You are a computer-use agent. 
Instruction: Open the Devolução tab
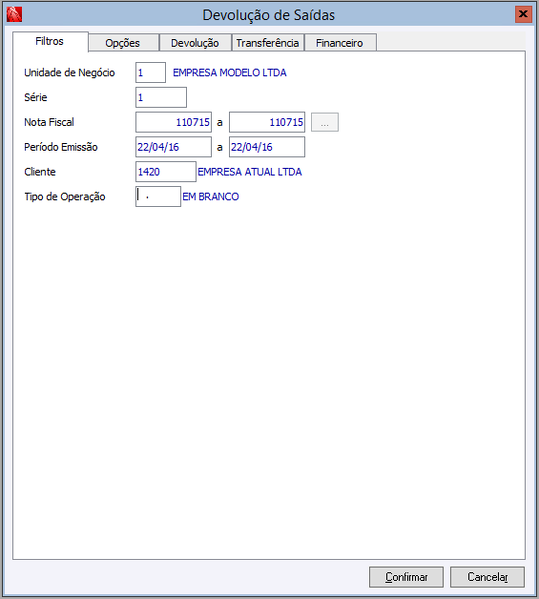(x=195, y=43)
